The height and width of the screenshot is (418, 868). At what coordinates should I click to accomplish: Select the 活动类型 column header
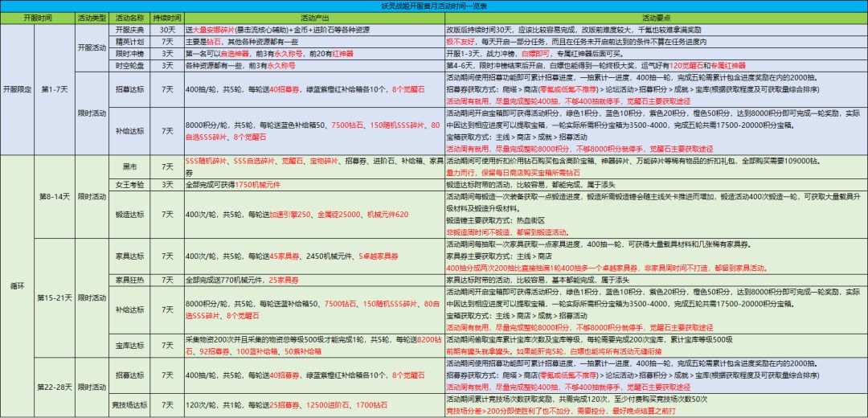point(93,18)
